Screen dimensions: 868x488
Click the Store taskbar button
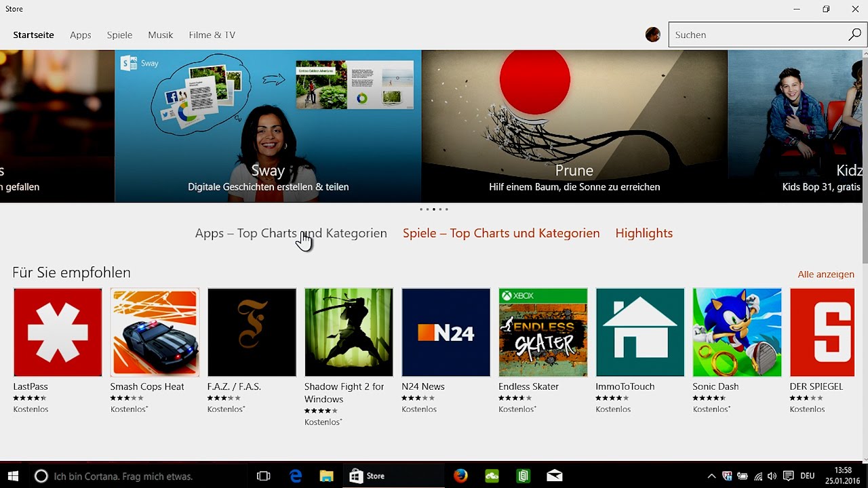[x=393, y=476]
